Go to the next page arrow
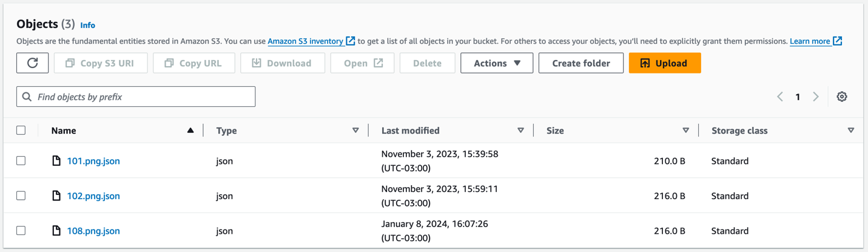Screen dimensions: 868x252 (816, 97)
